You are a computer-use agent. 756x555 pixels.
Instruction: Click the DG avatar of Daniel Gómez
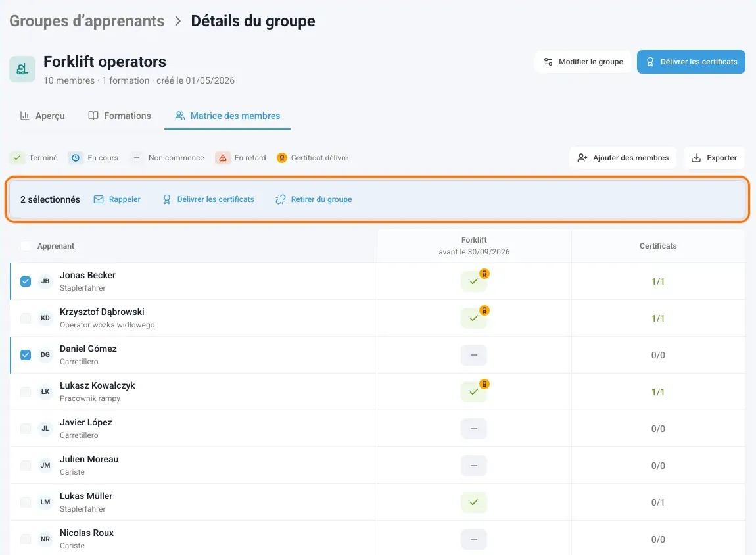(45, 355)
